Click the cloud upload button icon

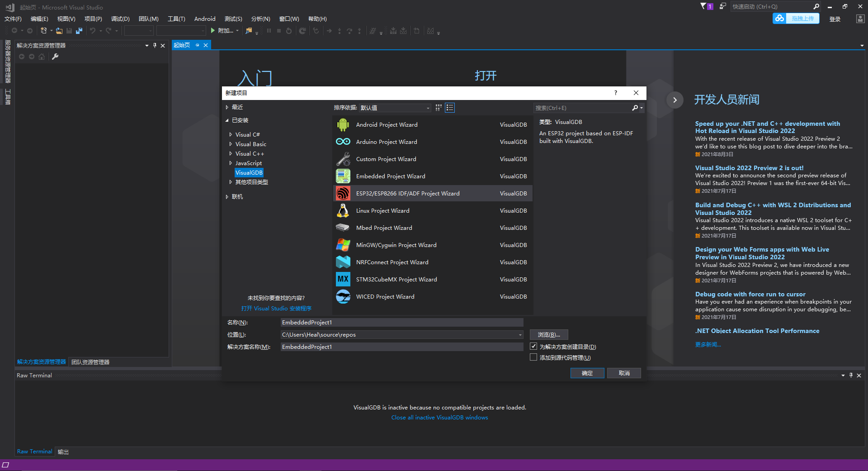779,18
